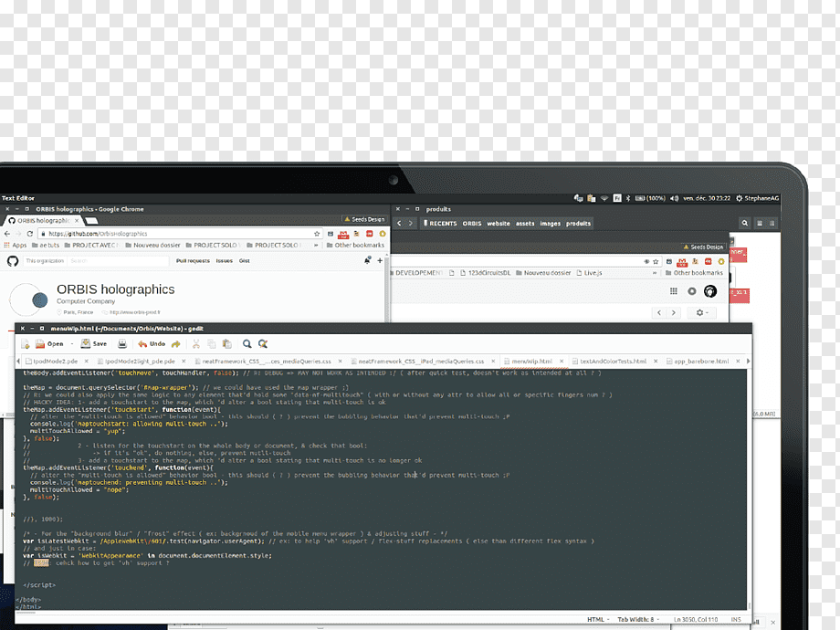Click the Cut scissors icon
This screenshot has width=840, height=630.
(196, 344)
